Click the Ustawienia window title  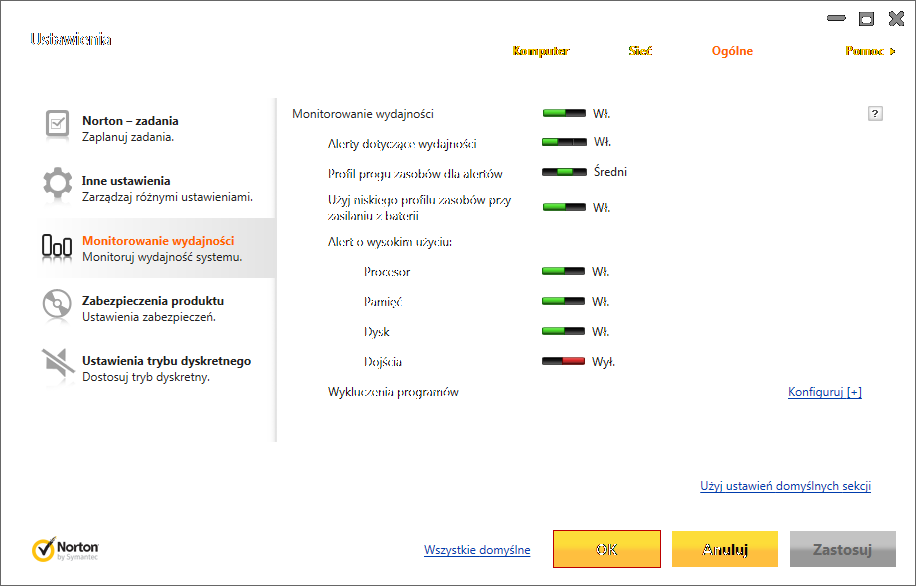[71, 39]
